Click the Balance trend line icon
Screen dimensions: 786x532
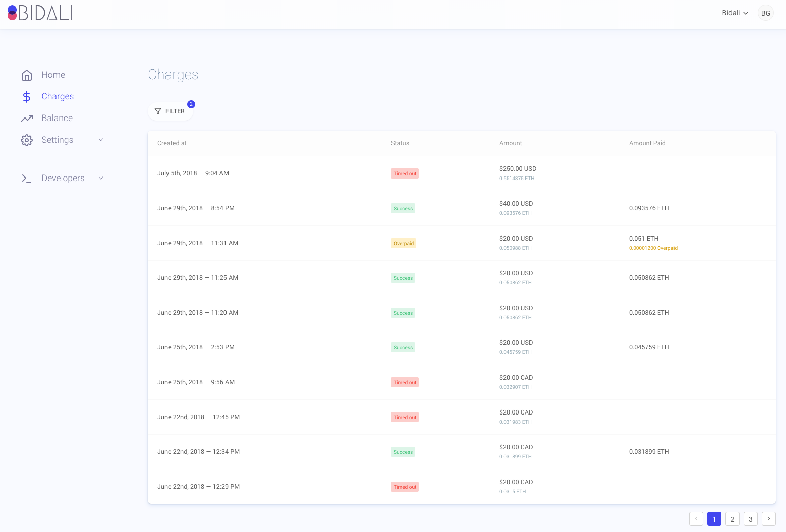coord(27,119)
